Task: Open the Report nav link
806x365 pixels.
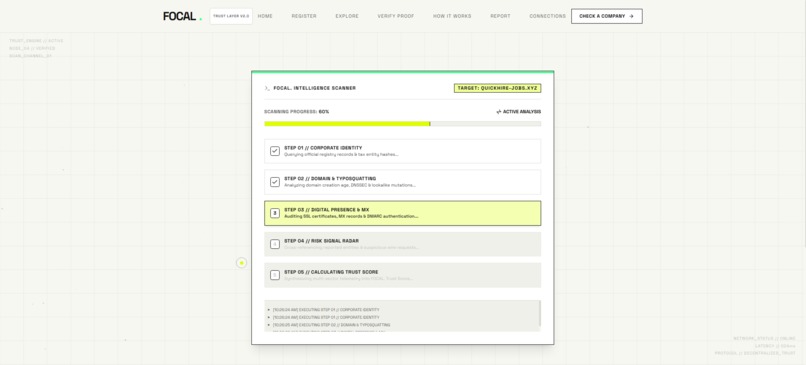Action: 500,16
